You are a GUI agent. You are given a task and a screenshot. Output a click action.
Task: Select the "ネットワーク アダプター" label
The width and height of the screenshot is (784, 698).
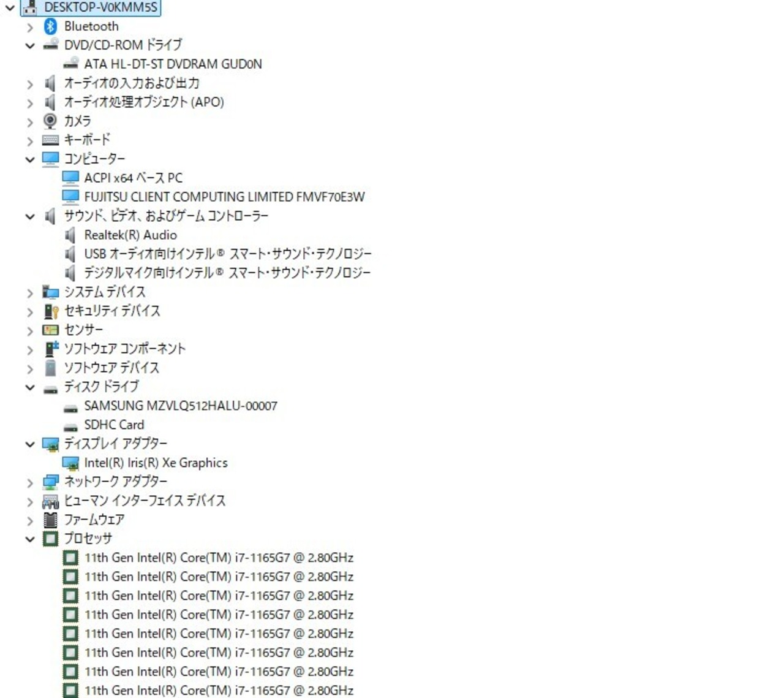(116, 482)
